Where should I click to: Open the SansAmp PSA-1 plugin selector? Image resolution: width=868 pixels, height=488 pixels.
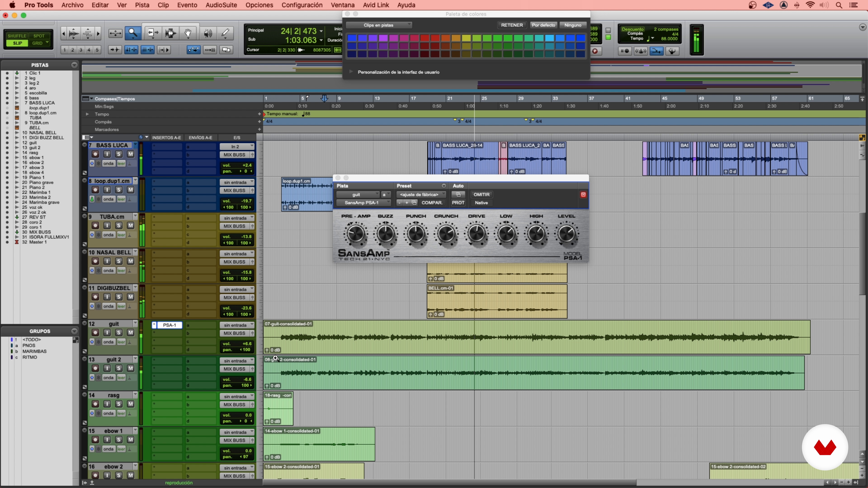tap(363, 202)
